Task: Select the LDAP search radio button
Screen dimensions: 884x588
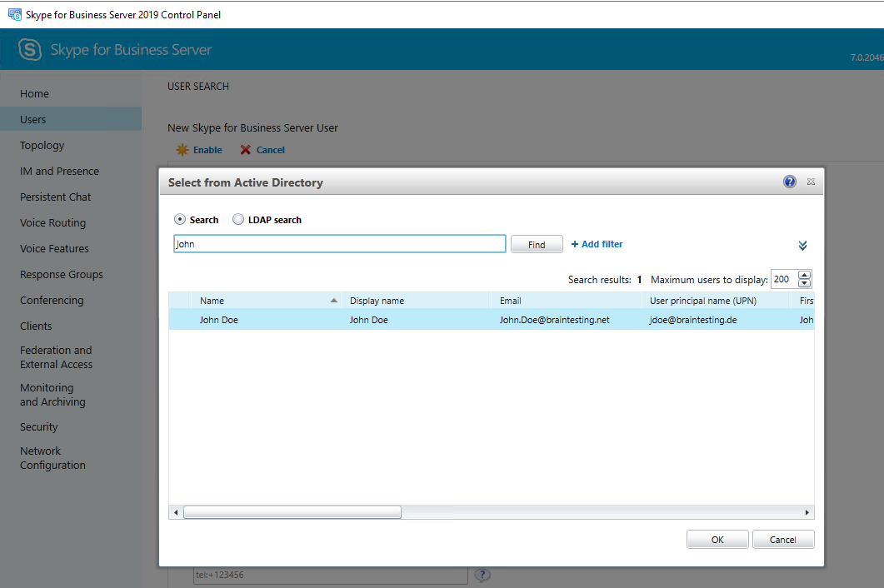Action: pos(238,220)
